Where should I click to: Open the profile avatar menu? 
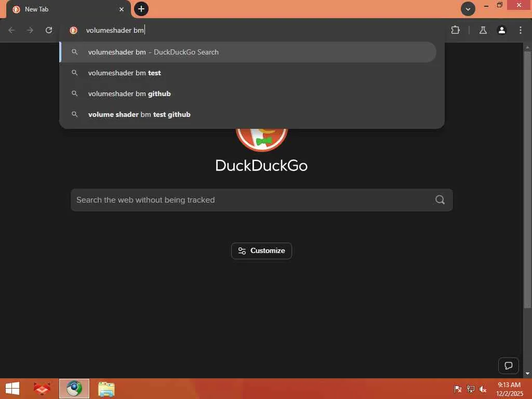[x=501, y=30]
